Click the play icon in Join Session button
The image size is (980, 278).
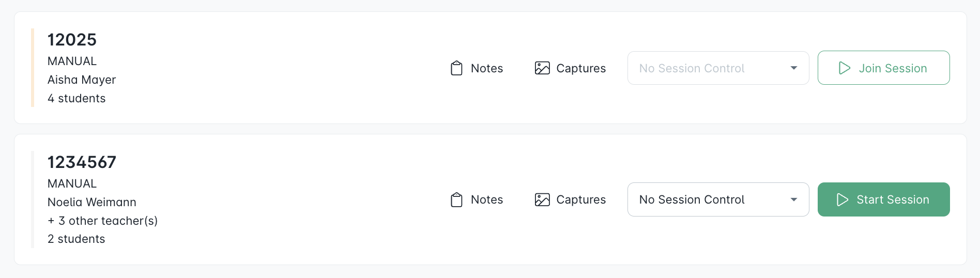[845, 68]
